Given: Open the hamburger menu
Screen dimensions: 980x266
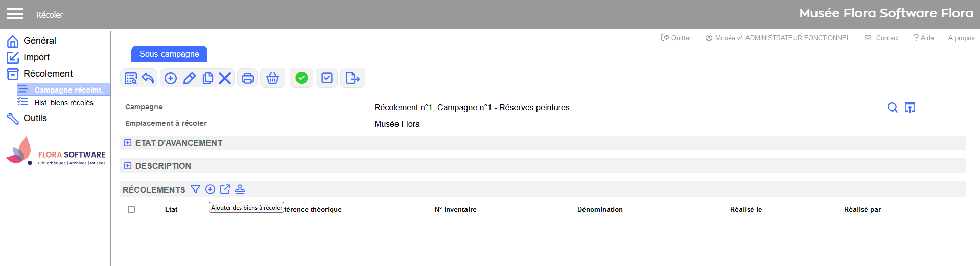Looking at the screenshot, I should pos(15,14).
